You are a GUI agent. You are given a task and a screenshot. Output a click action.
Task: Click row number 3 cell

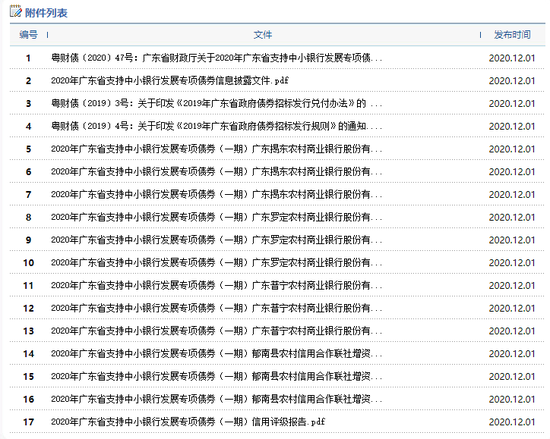pyautogui.click(x=28, y=103)
